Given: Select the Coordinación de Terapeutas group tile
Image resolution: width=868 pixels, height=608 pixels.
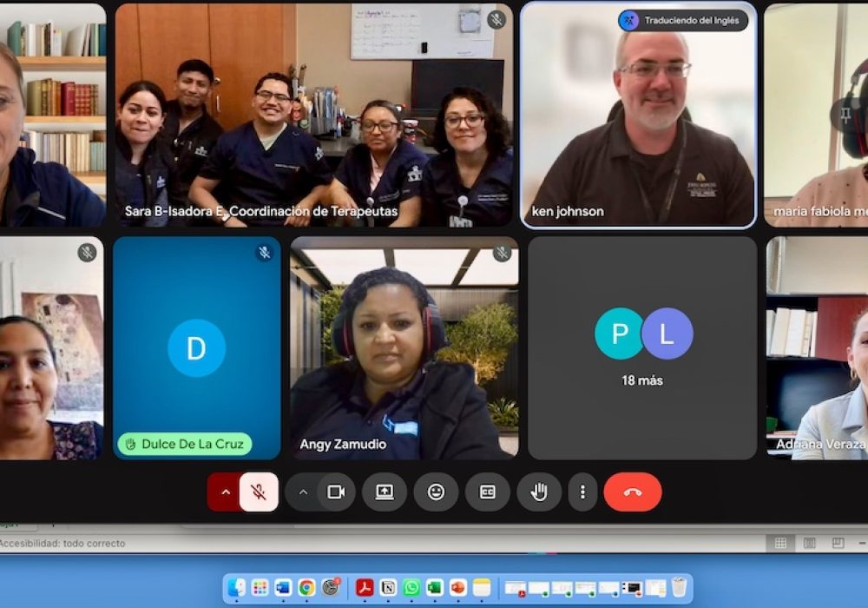Looking at the screenshot, I should (x=314, y=116).
